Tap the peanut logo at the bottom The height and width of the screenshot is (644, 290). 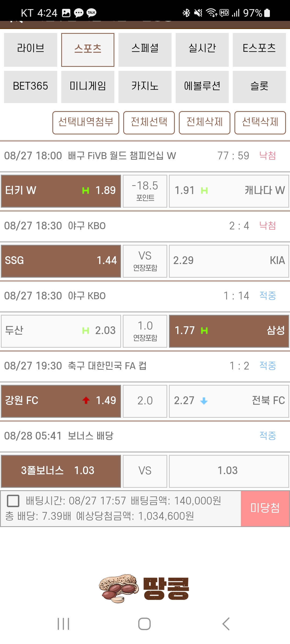coord(144,588)
